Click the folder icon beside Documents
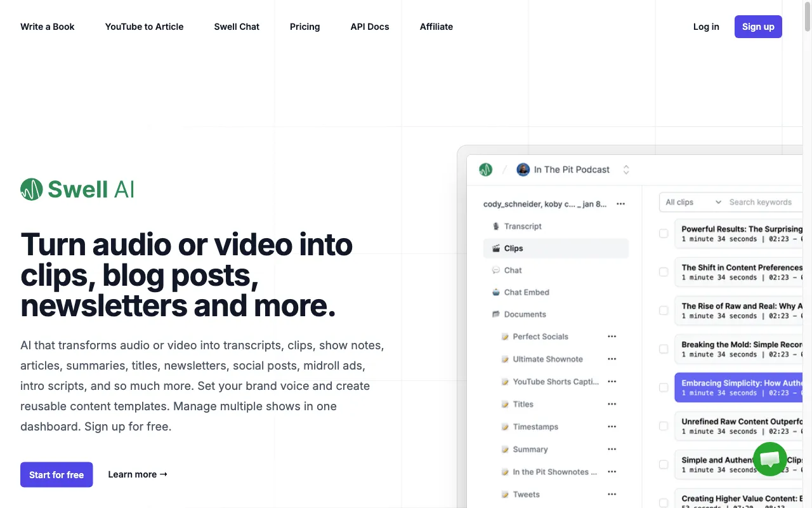The width and height of the screenshot is (812, 508). [x=496, y=314]
